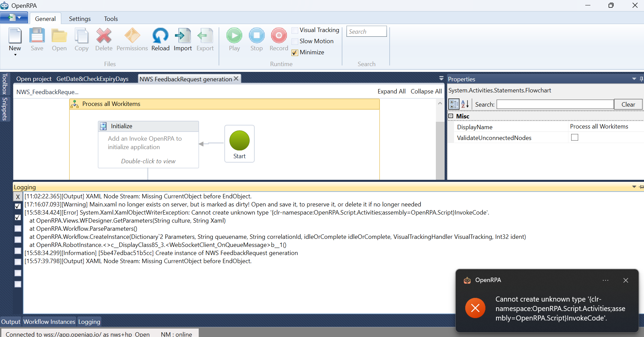
Task: Uncheck the Minimize checkbox
Action: click(295, 53)
